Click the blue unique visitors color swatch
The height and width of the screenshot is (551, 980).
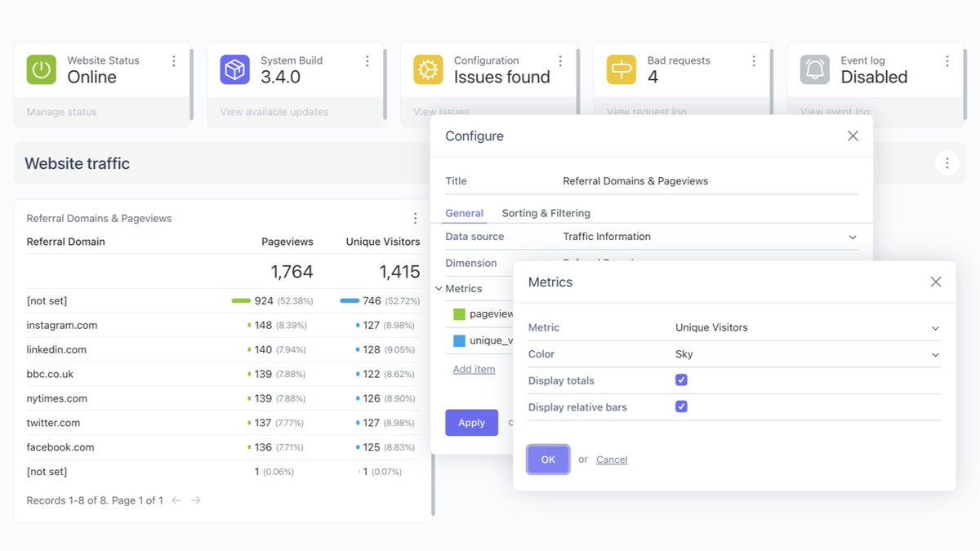coord(459,340)
